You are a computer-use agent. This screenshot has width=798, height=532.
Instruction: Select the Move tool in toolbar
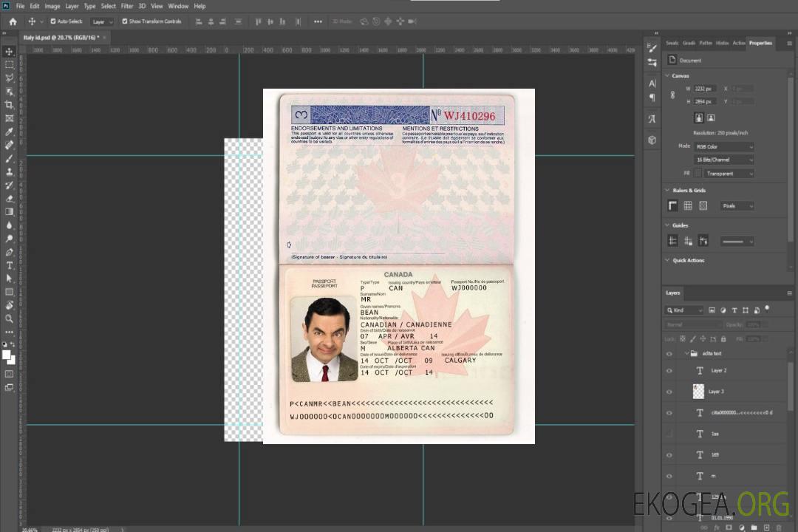[x=9, y=52]
